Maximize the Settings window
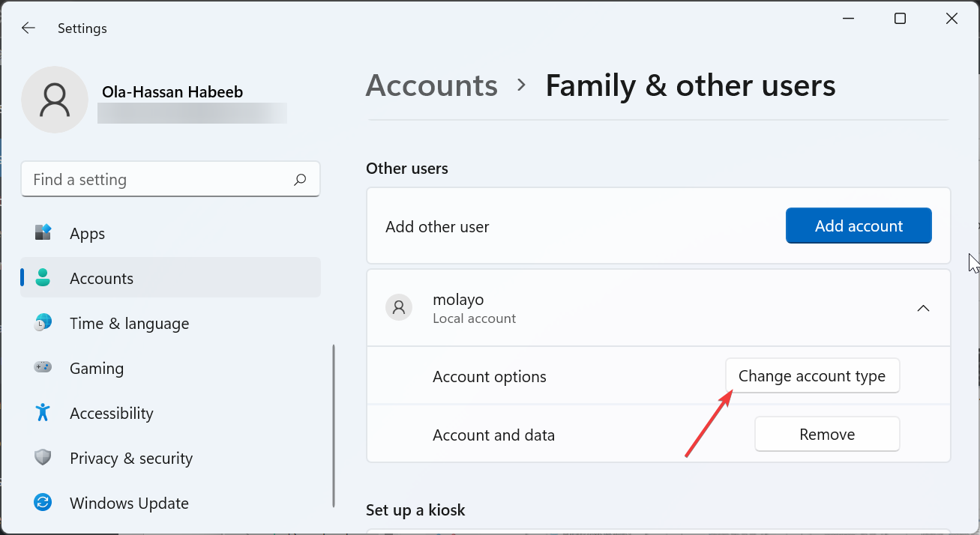This screenshot has height=535, width=980. [x=900, y=19]
